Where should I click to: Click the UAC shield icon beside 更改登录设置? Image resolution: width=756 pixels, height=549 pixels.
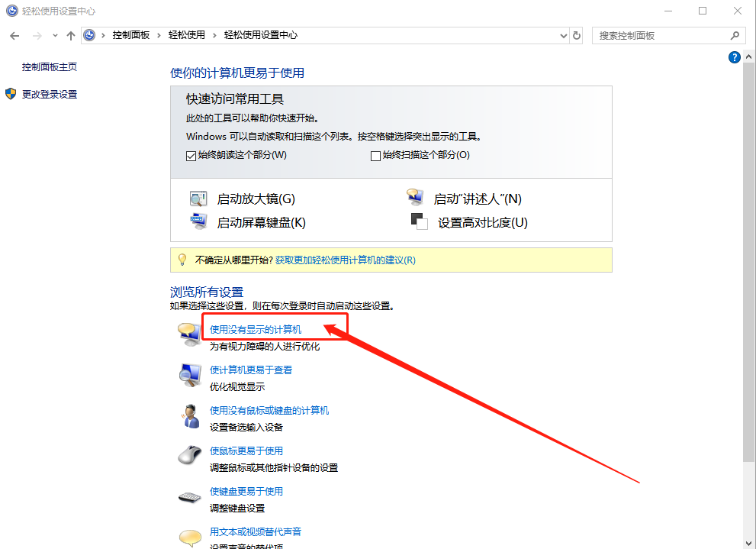(x=10, y=95)
